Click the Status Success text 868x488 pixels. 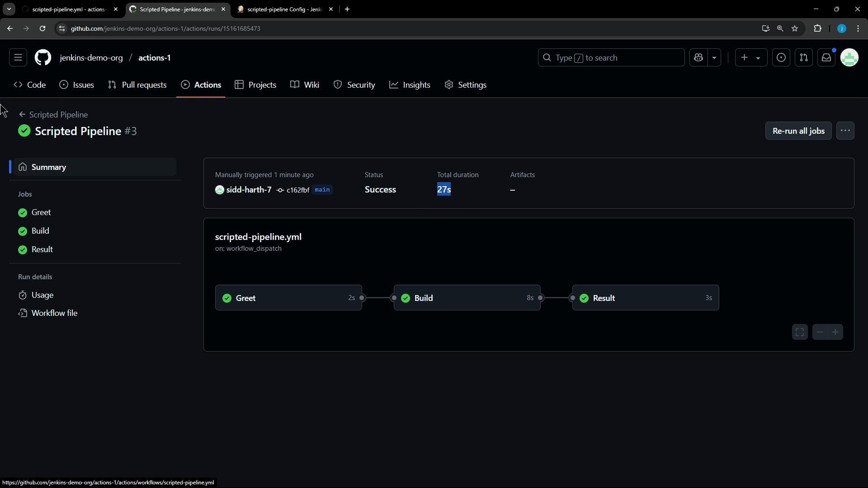point(380,190)
